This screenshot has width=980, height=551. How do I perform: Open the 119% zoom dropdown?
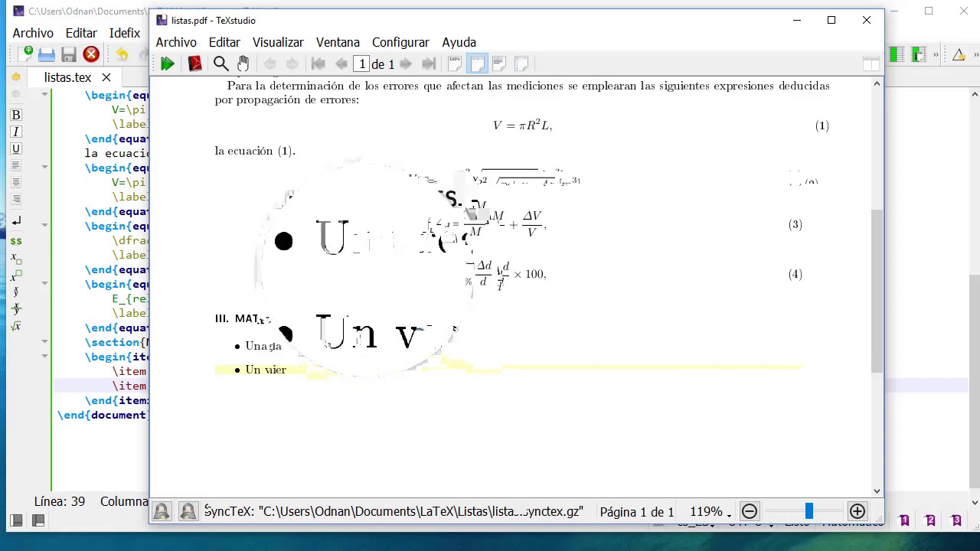[x=710, y=512]
